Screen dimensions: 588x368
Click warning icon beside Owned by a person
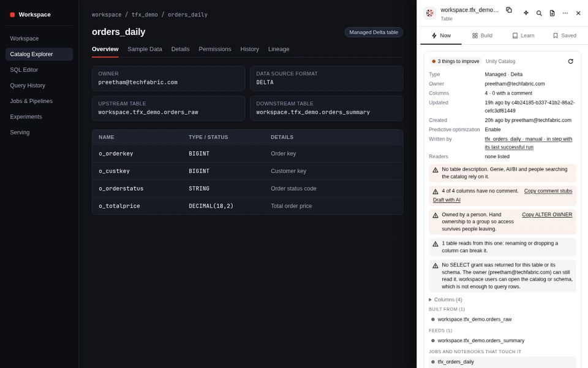click(435, 215)
